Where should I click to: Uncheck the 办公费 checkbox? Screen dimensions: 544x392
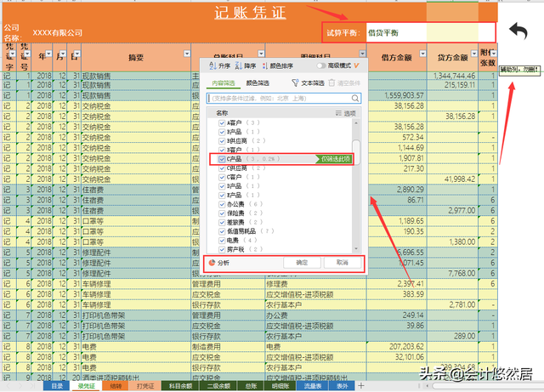click(x=222, y=204)
